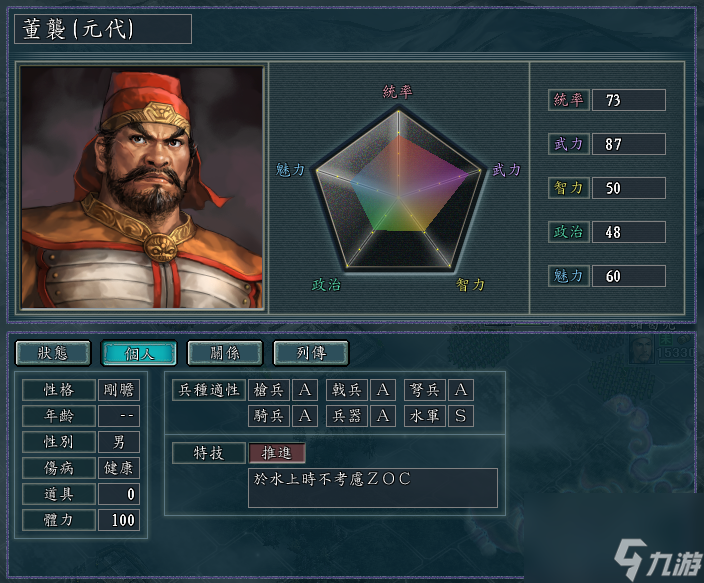Click the 兵器 troop type label
The image size is (704, 583).
(347, 416)
